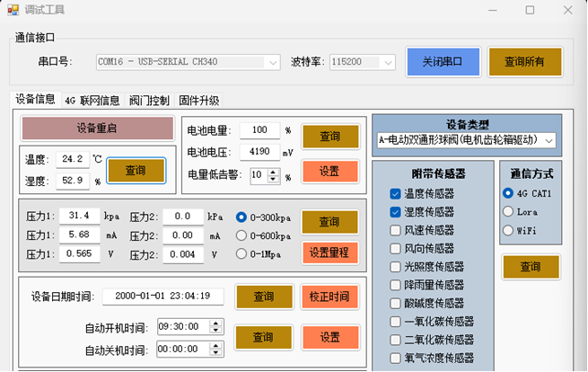
Task: Click the 压力2 kPa value field
Action: 183,217
